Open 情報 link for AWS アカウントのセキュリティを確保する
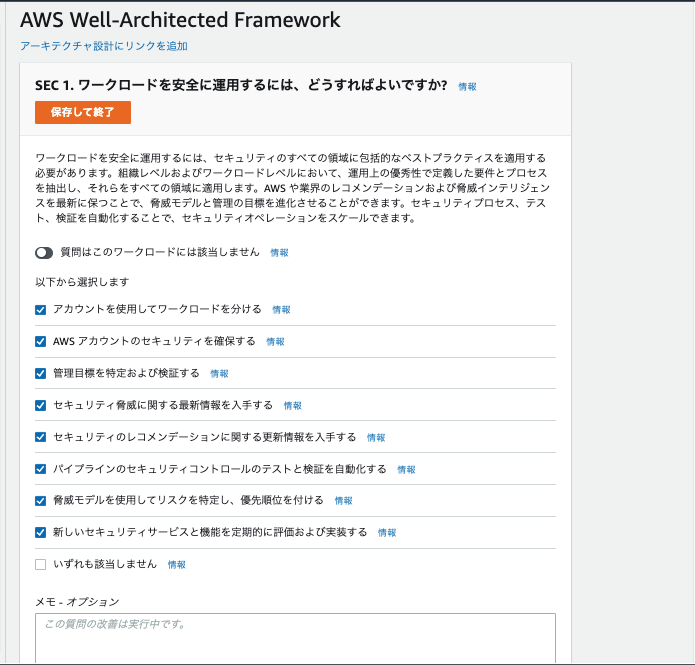The height and width of the screenshot is (665, 695). click(x=275, y=341)
